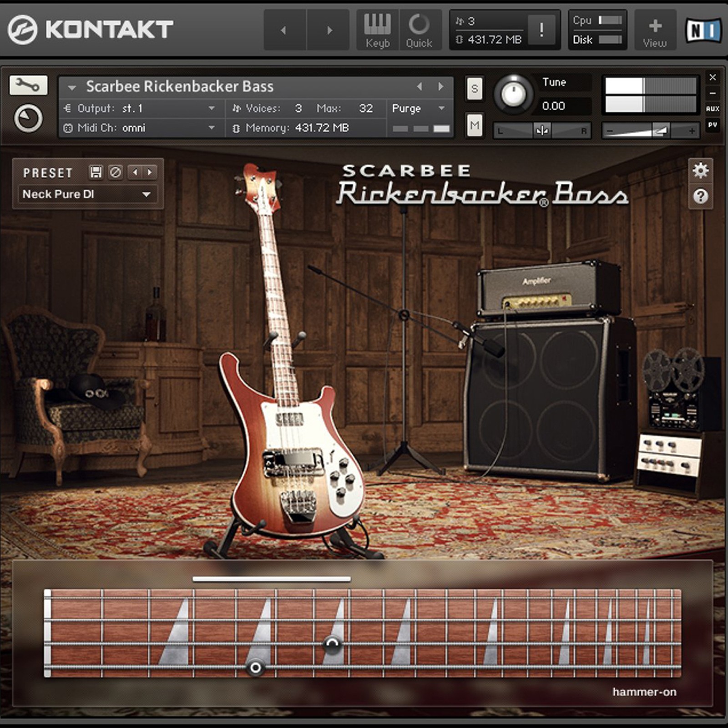Open the Quick-Load browser icon

420,25
